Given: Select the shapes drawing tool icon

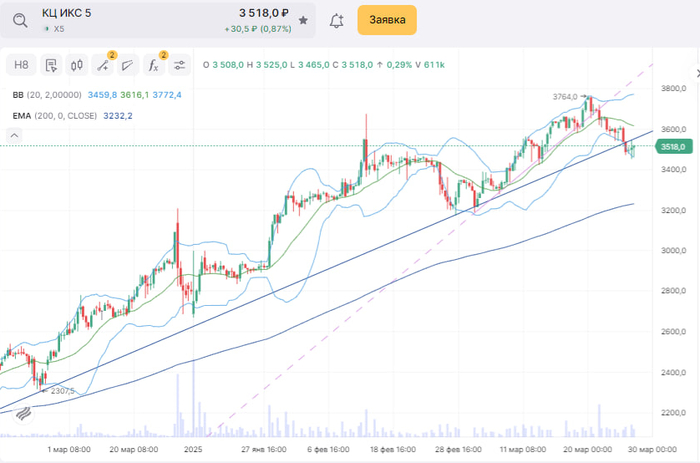Looking at the screenshot, I should click(x=127, y=66).
